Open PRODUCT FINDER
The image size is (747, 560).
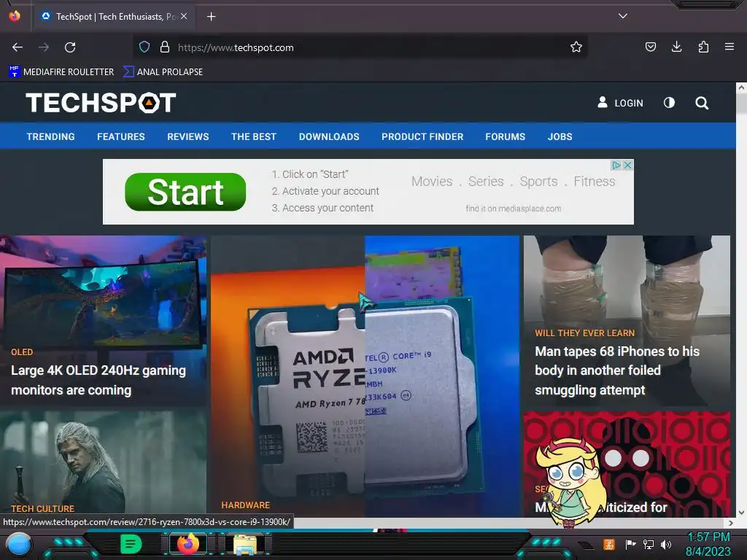pyautogui.click(x=422, y=136)
